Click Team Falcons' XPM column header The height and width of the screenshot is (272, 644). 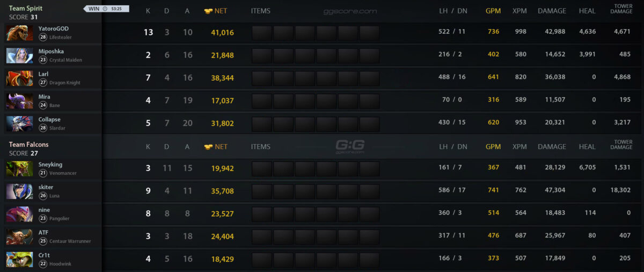519,147
